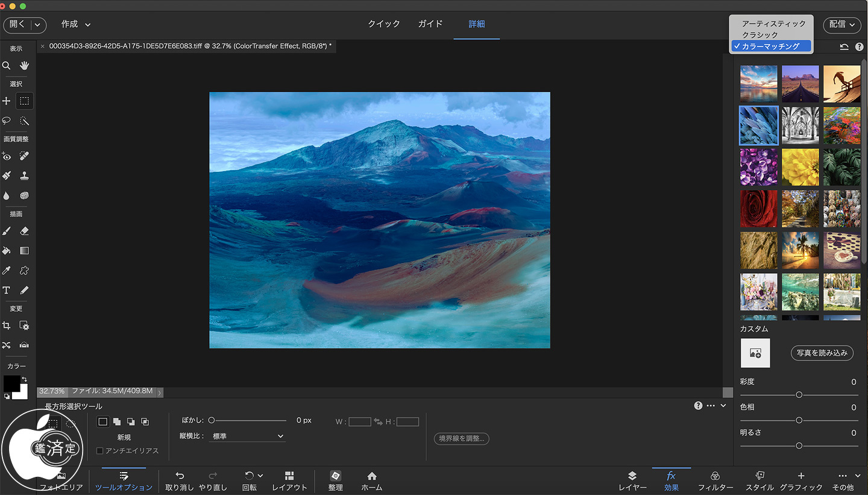
Task: Select the Eraser tool
Action: tap(24, 231)
